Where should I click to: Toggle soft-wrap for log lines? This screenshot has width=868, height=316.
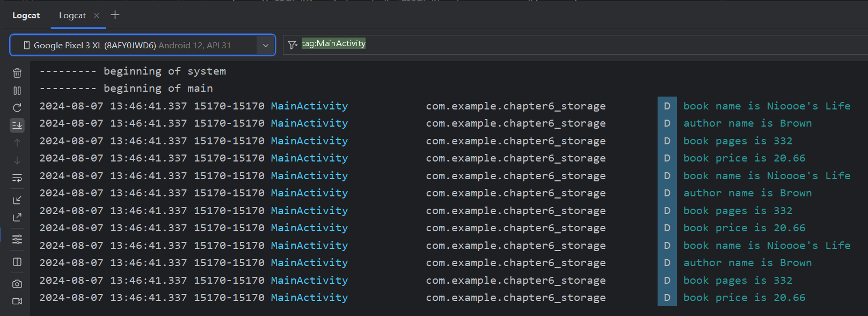tap(17, 178)
